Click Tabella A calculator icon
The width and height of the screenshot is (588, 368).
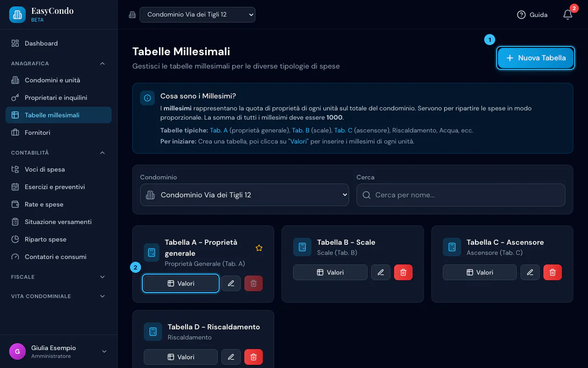(x=152, y=253)
